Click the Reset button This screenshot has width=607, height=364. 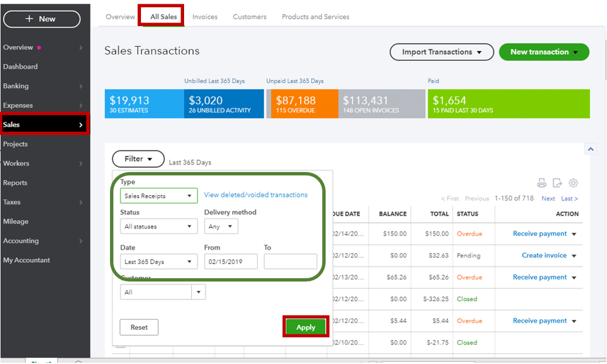(x=139, y=327)
